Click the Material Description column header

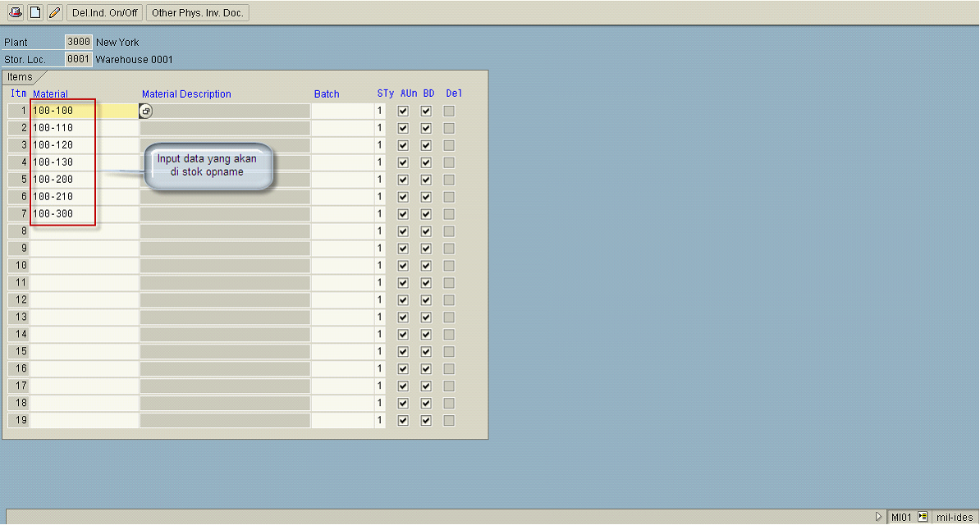186,94
